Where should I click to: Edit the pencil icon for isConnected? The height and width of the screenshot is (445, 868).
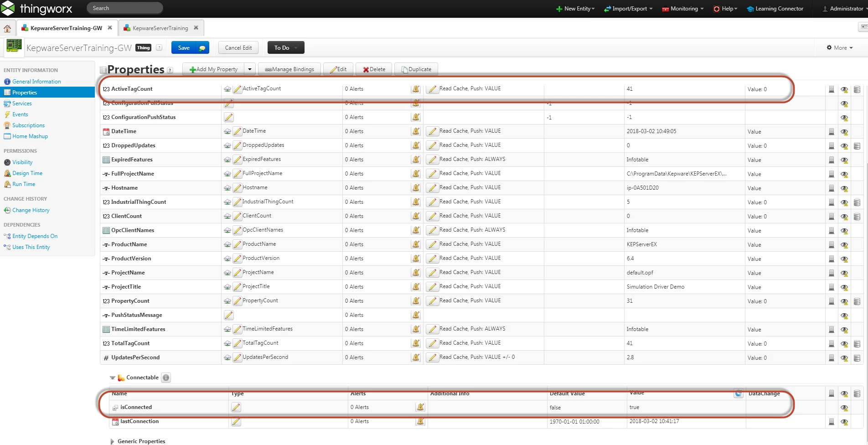coord(236,407)
